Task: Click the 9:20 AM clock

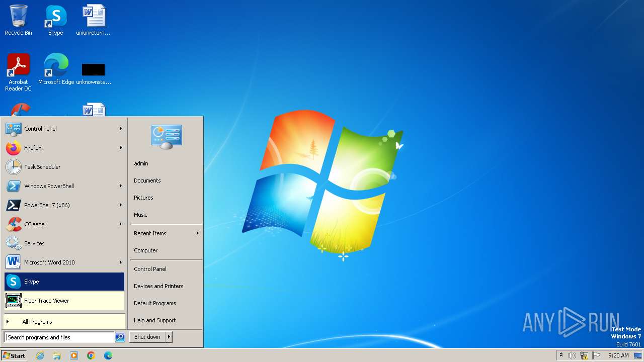Action: tap(618, 355)
